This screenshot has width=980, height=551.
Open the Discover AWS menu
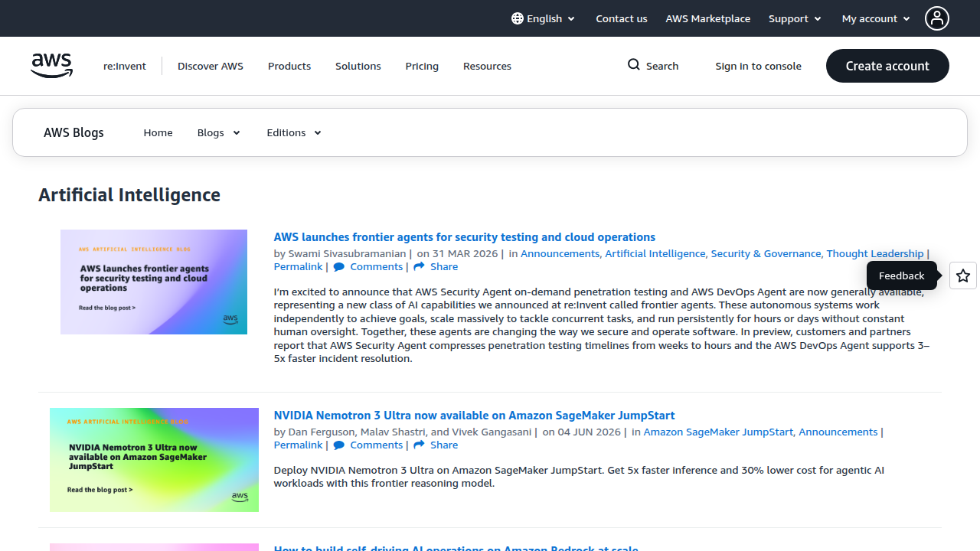point(211,66)
